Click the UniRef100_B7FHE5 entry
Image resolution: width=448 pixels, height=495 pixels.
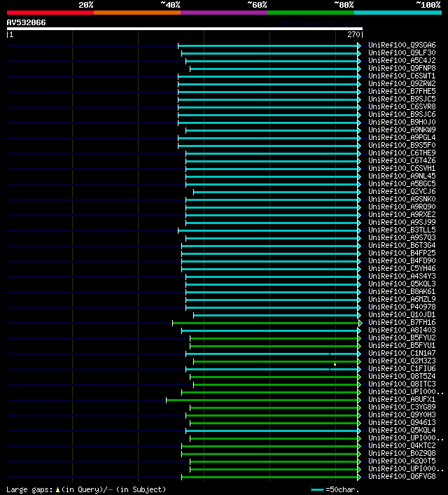point(402,91)
